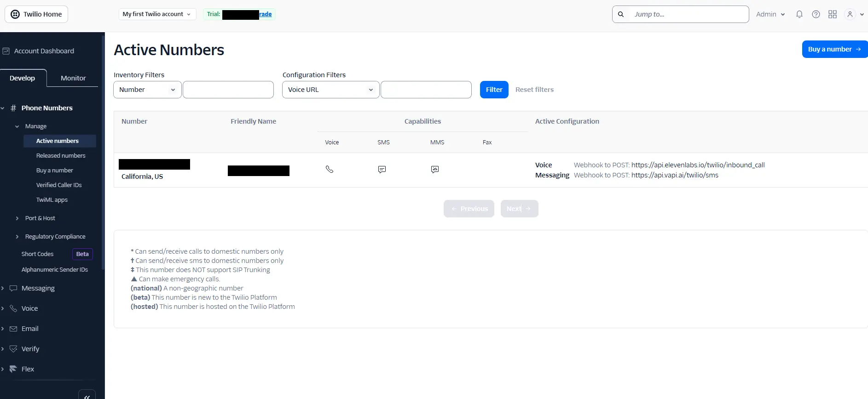Click the Email envelope icon
868x399 pixels.
[x=13, y=329]
